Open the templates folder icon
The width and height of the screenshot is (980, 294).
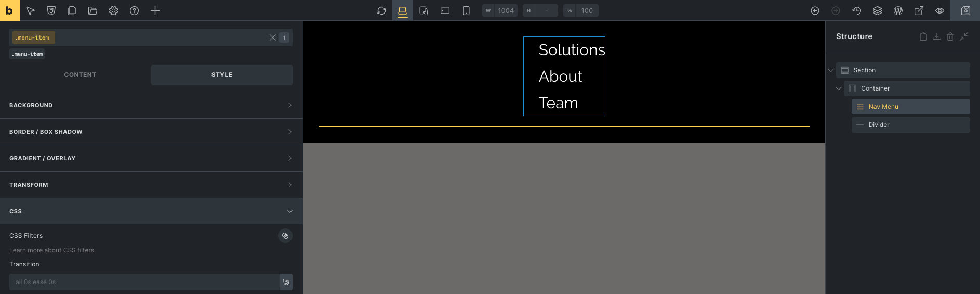[x=92, y=10]
